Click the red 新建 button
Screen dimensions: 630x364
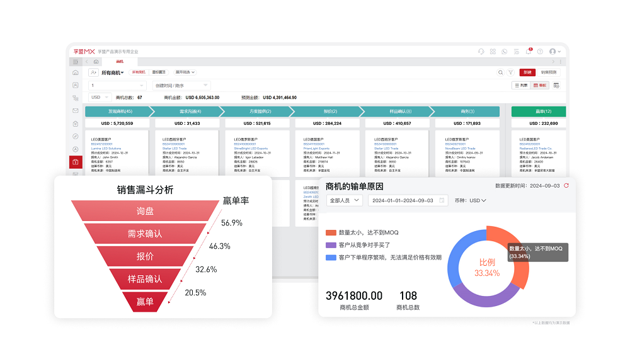(x=528, y=72)
